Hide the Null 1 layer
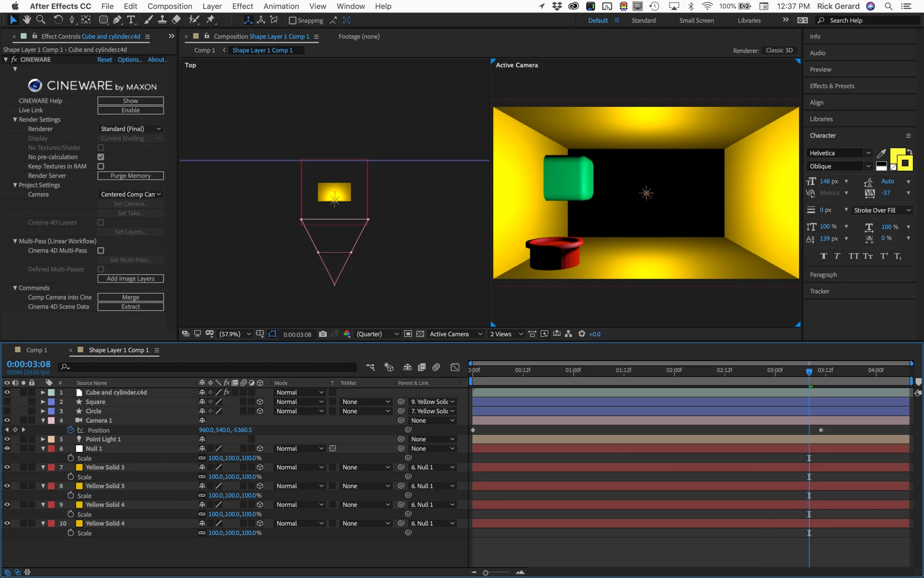 tap(7, 449)
